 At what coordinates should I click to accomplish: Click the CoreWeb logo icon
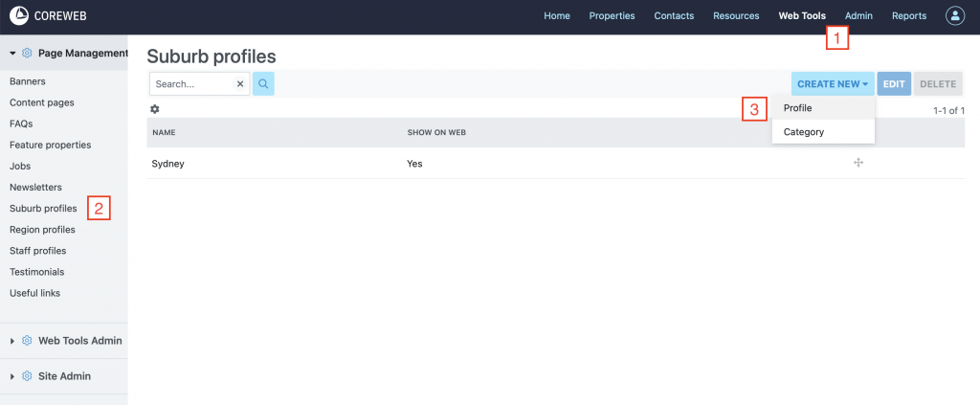point(19,15)
